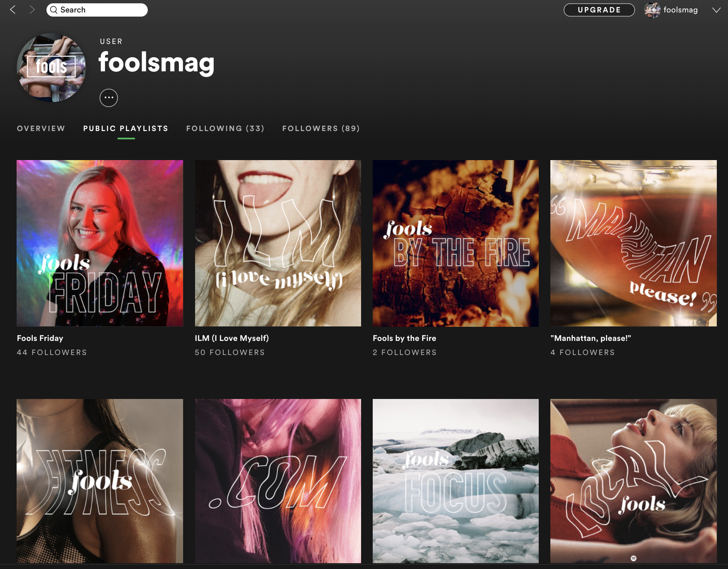
Task: Open the ILM (I Love Myself) cover
Action: [x=278, y=243]
